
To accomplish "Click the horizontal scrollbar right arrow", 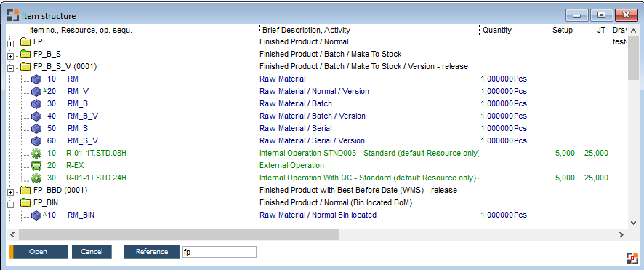I will (x=621, y=234).
